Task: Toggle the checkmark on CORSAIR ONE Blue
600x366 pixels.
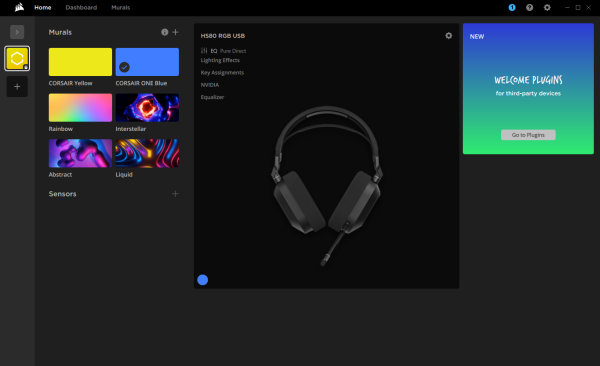Action: coord(124,67)
